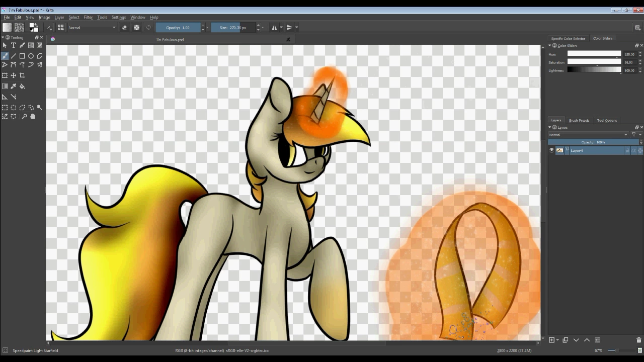Adjust the Hue slider
Viewport: 644px width, 362px height.
(x=594, y=54)
